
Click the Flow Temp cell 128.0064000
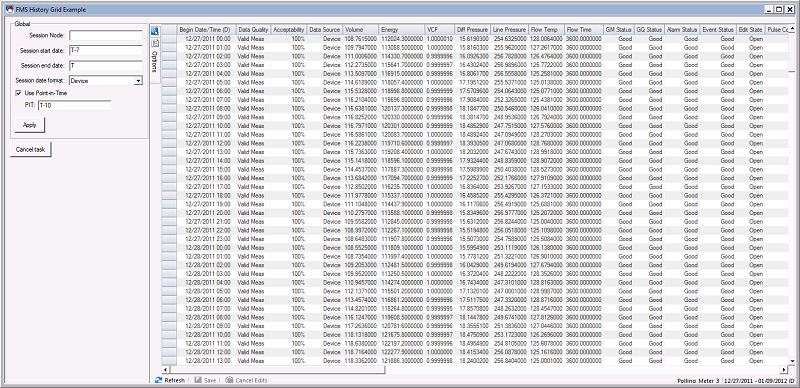pos(547,39)
